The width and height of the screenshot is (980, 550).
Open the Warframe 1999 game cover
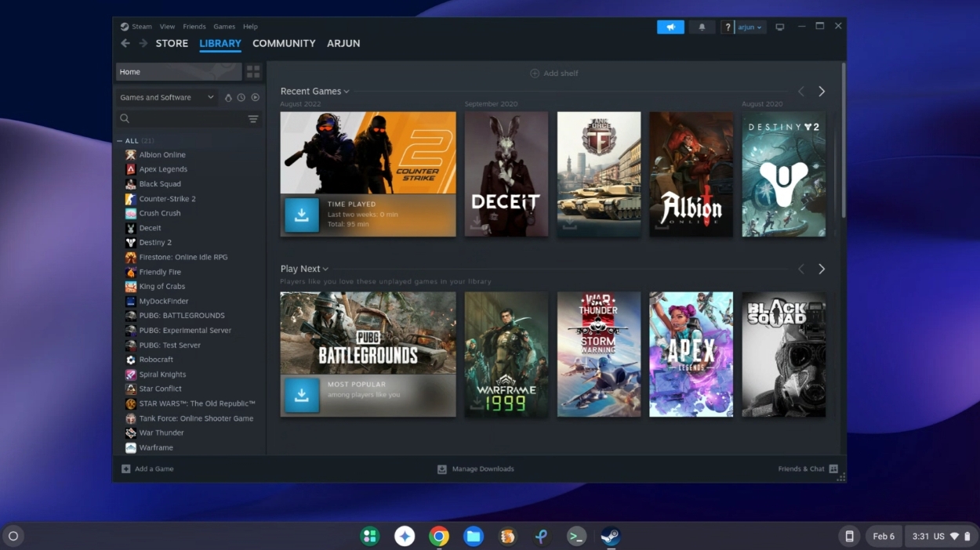506,354
